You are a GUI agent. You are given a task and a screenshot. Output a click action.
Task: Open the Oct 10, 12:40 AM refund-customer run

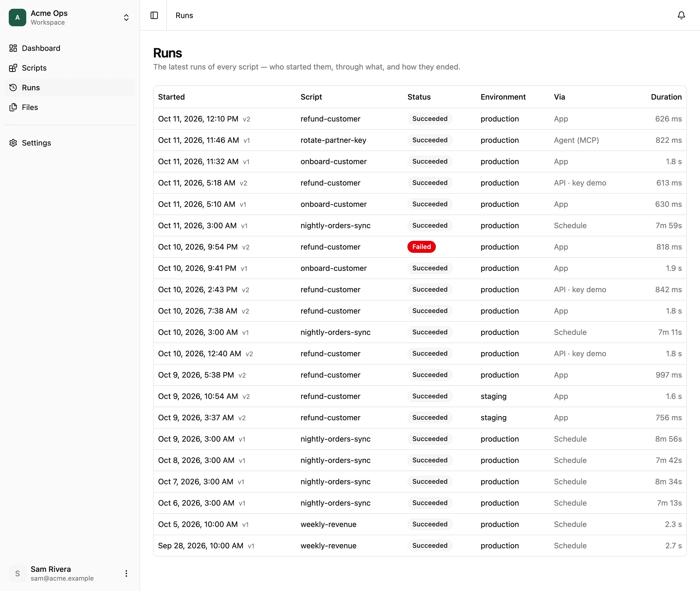pos(420,354)
